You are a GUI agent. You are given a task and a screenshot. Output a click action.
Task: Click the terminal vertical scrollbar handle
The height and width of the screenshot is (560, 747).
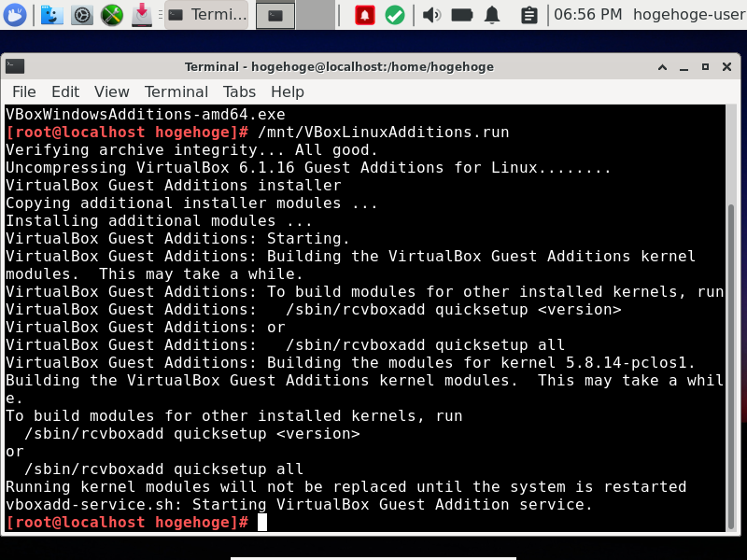[x=731, y=367]
